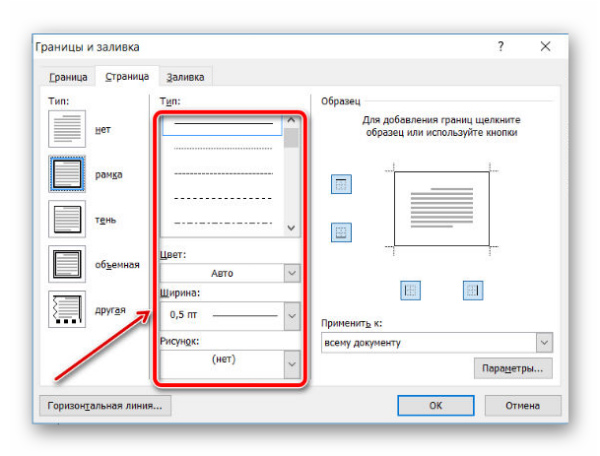The image size is (600, 456).
Task: Toggle top border button in preview
Action: (342, 184)
